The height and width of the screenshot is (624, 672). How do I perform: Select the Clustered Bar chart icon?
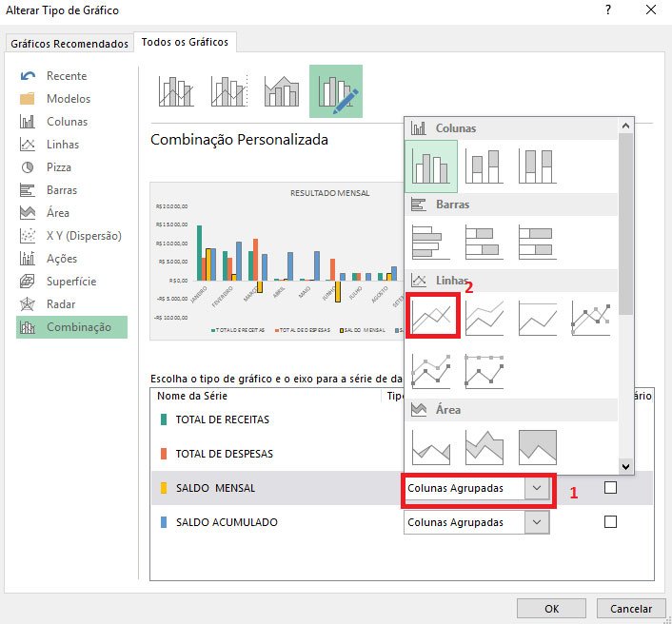(x=431, y=242)
